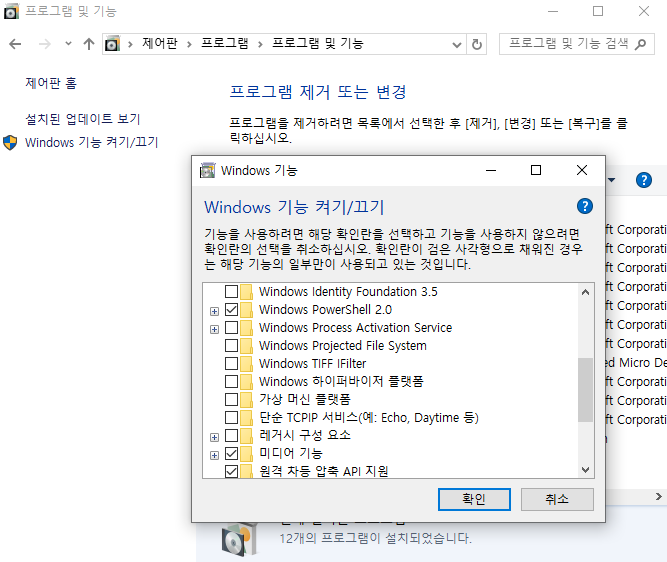Open the 제어판 홈 link
The height and width of the screenshot is (562, 667).
[x=51, y=83]
